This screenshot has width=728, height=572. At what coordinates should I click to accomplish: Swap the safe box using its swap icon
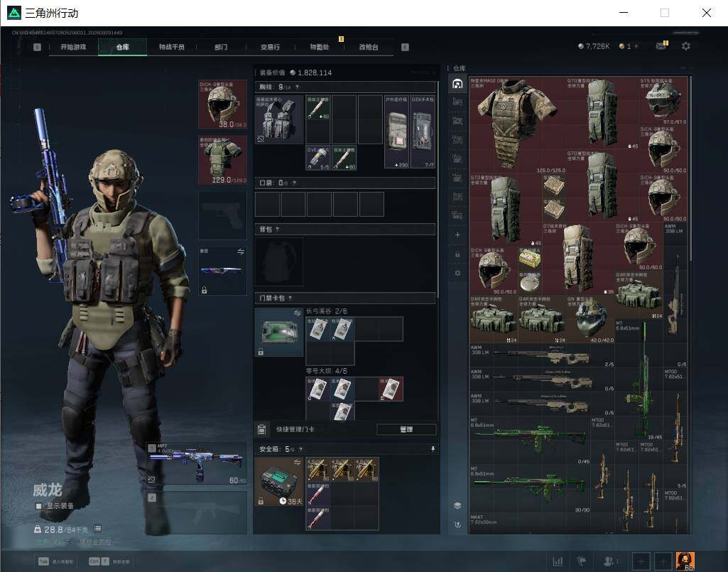pyautogui.click(x=297, y=463)
